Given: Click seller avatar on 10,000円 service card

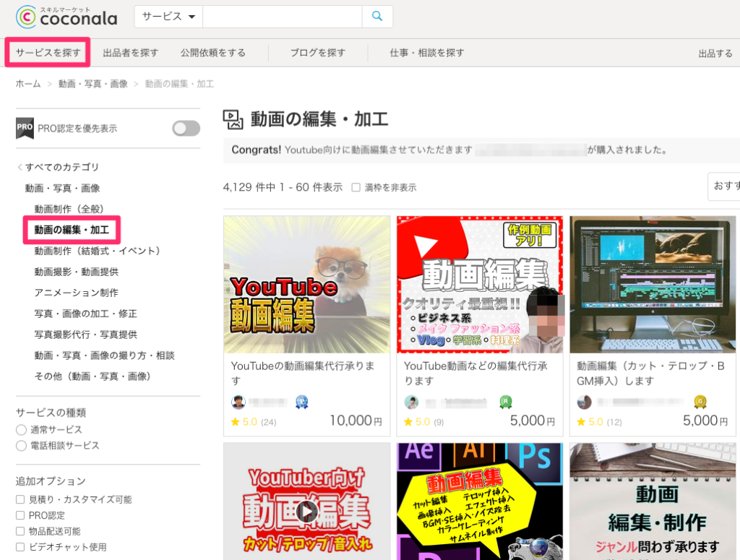Looking at the screenshot, I should [238, 402].
